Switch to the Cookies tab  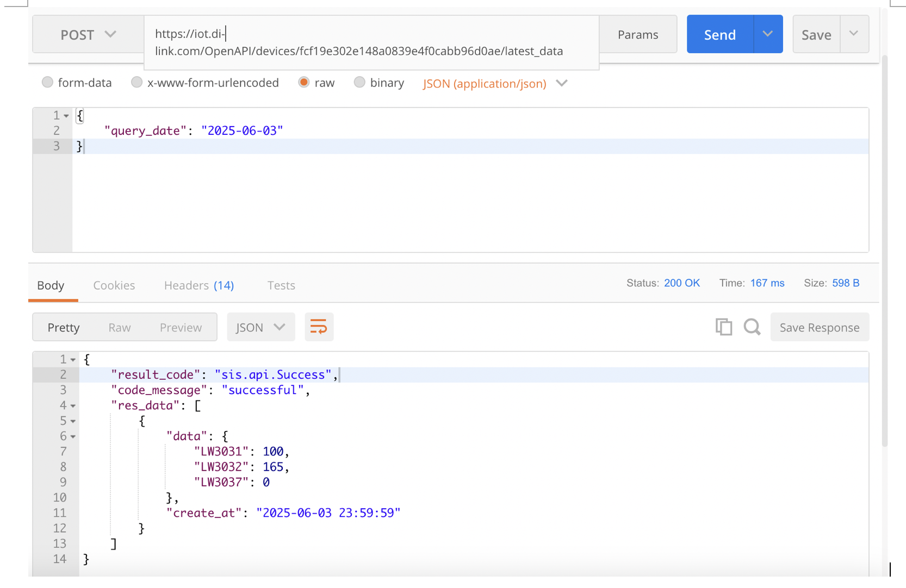114,285
